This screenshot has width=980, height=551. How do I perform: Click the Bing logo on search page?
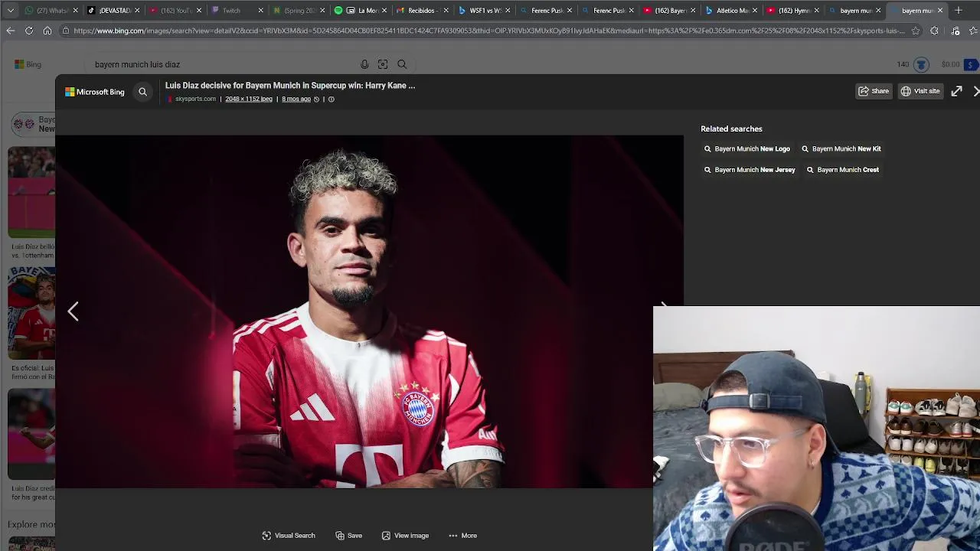[x=28, y=64]
